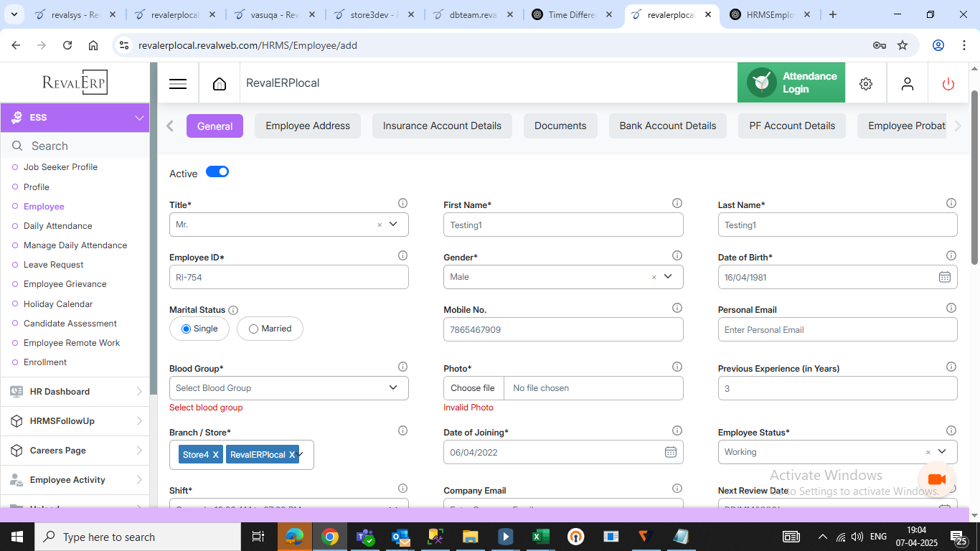Expand the HR Dashboard sidebar section
This screenshot has width=980, height=551.
75,392
